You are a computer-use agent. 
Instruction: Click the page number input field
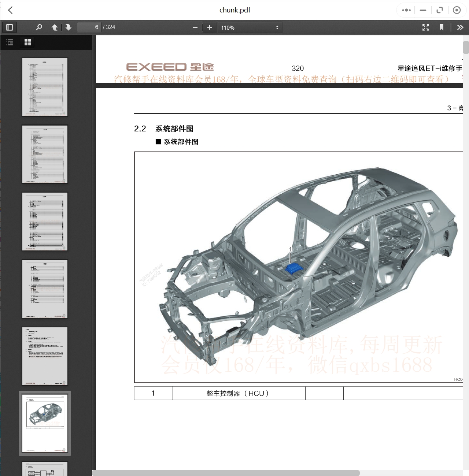point(89,27)
